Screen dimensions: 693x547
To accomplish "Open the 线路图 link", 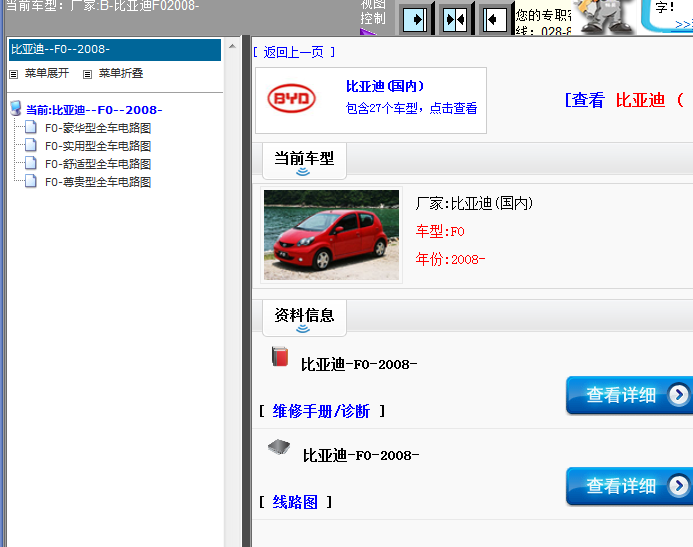I will [x=295, y=502].
